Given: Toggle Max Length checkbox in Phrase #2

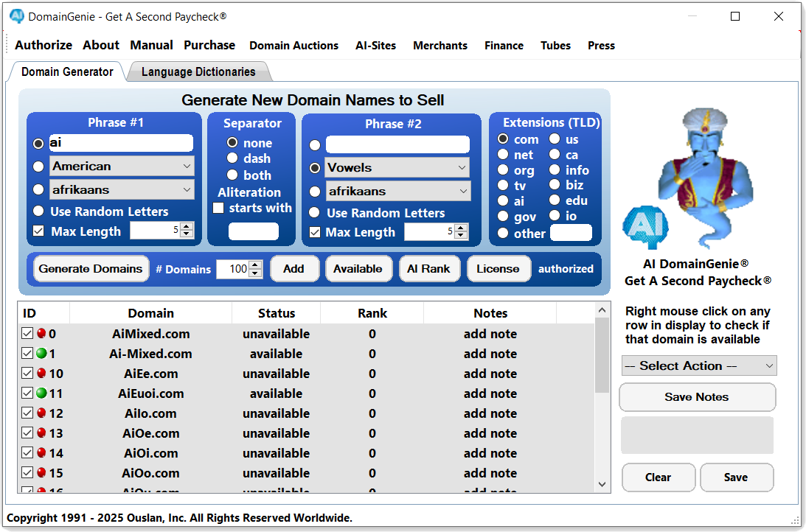Looking at the screenshot, I should click(315, 232).
